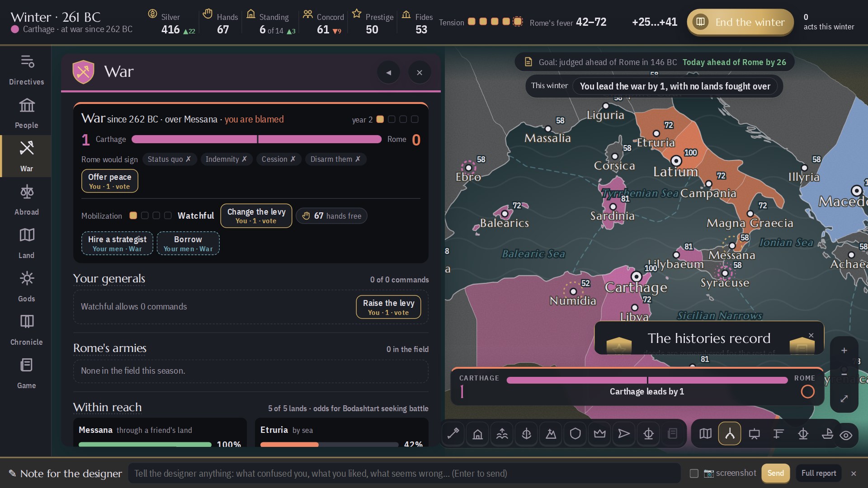
Task: Open the Abroad scales icon panel
Action: (x=26, y=200)
